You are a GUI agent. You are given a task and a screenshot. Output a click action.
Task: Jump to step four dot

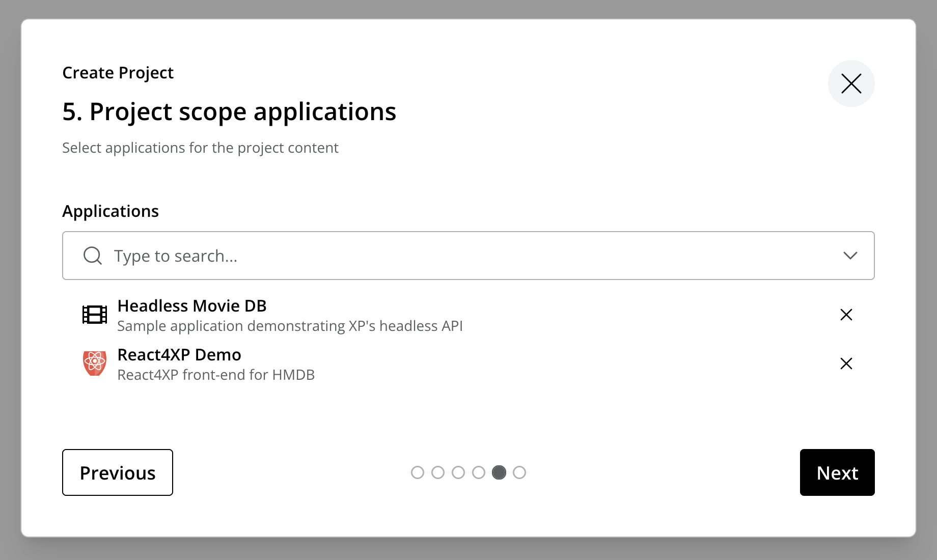pos(479,472)
